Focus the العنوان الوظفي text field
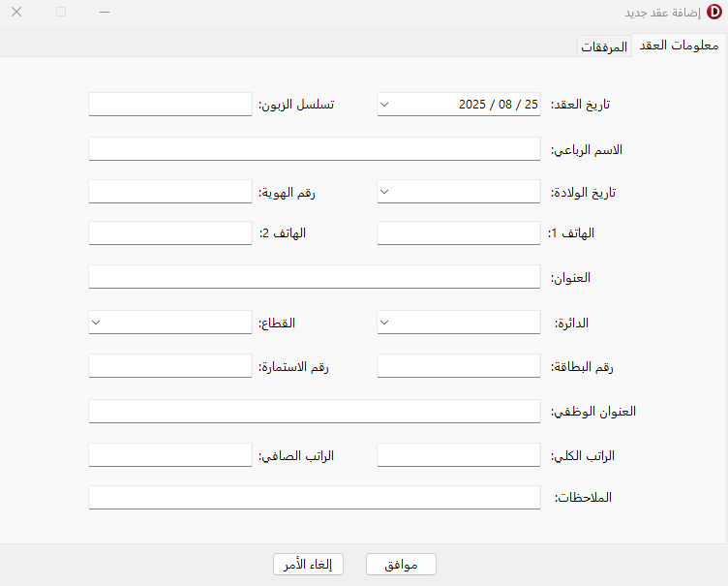 click(x=315, y=412)
